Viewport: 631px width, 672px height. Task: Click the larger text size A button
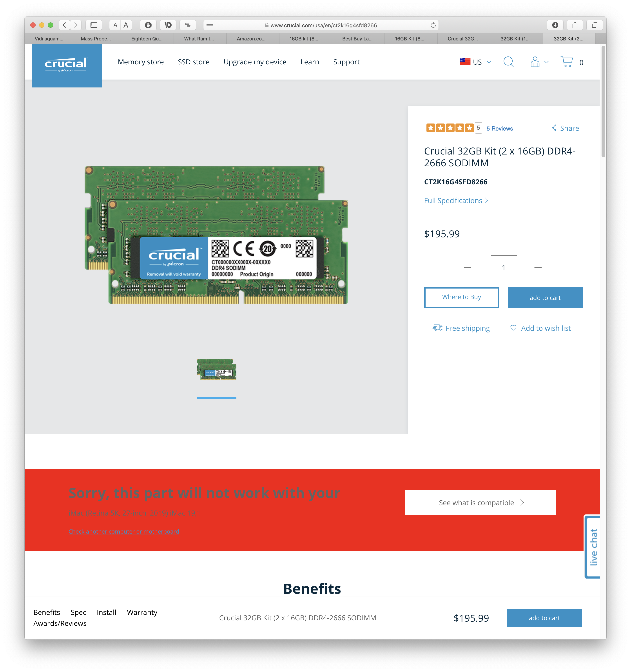[126, 25]
